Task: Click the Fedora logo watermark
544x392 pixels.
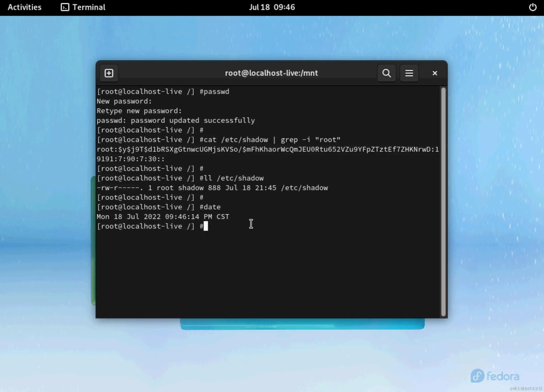Action: tap(495, 376)
